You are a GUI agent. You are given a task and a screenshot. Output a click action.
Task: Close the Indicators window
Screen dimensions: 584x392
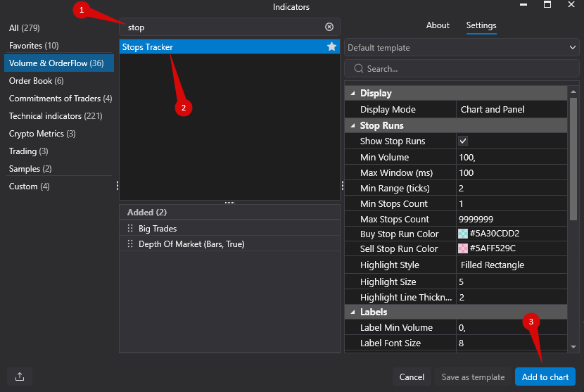point(571,5)
